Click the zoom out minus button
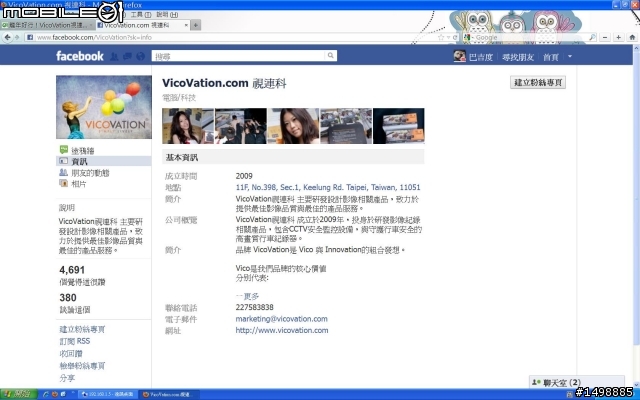Viewport: 640px width, 400px height. coord(605,37)
